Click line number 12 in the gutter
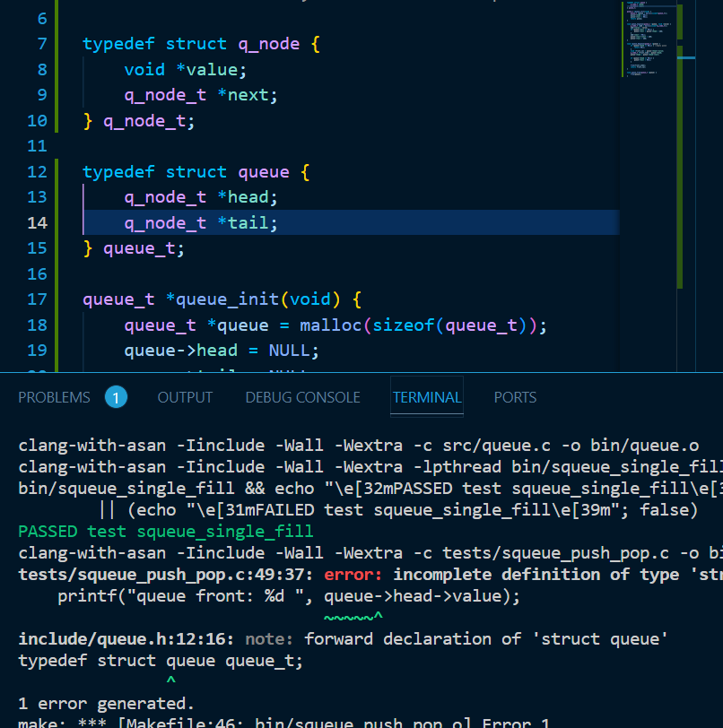The height and width of the screenshot is (728, 723). [x=37, y=172]
